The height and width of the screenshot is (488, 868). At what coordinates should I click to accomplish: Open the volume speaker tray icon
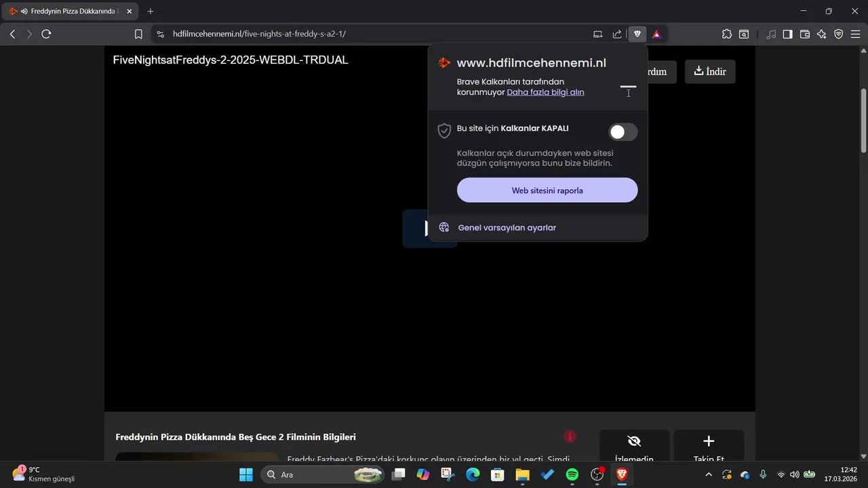794,474
